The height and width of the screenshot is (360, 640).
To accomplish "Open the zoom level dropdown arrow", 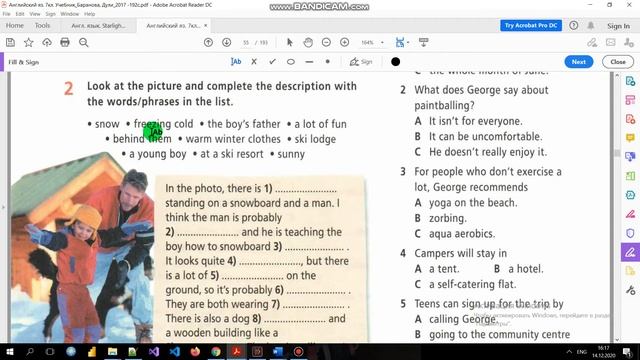I will click(x=382, y=42).
